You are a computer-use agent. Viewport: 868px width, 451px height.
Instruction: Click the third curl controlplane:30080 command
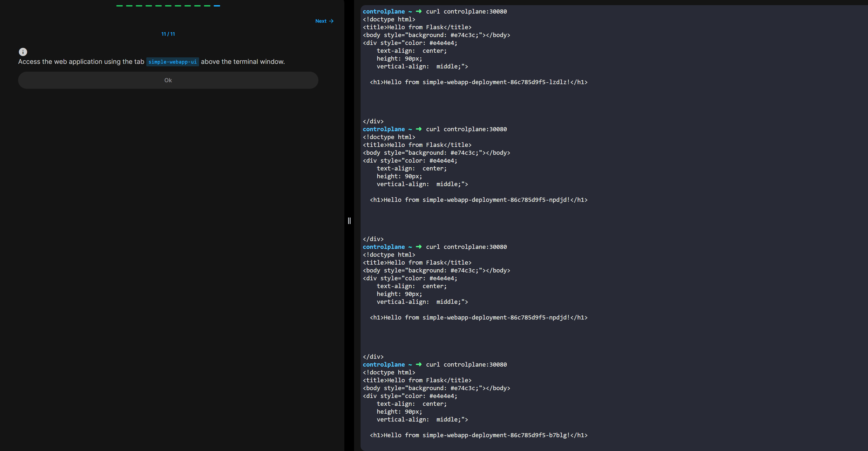click(x=466, y=247)
